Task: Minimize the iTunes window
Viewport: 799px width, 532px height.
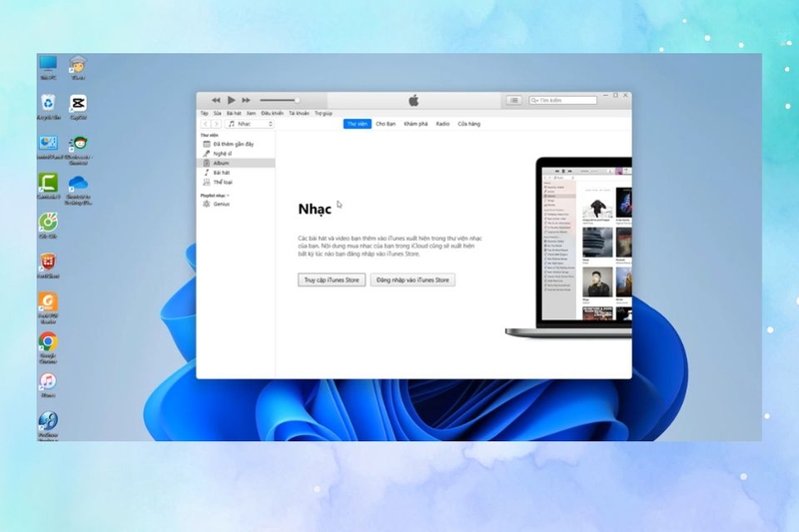Action: 605,95
